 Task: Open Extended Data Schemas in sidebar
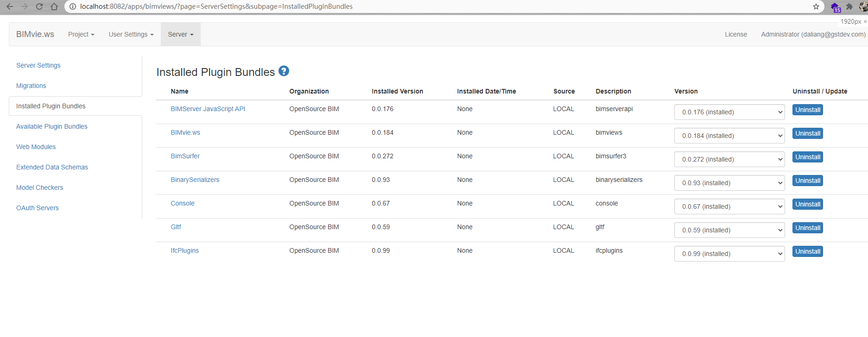pyautogui.click(x=52, y=167)
